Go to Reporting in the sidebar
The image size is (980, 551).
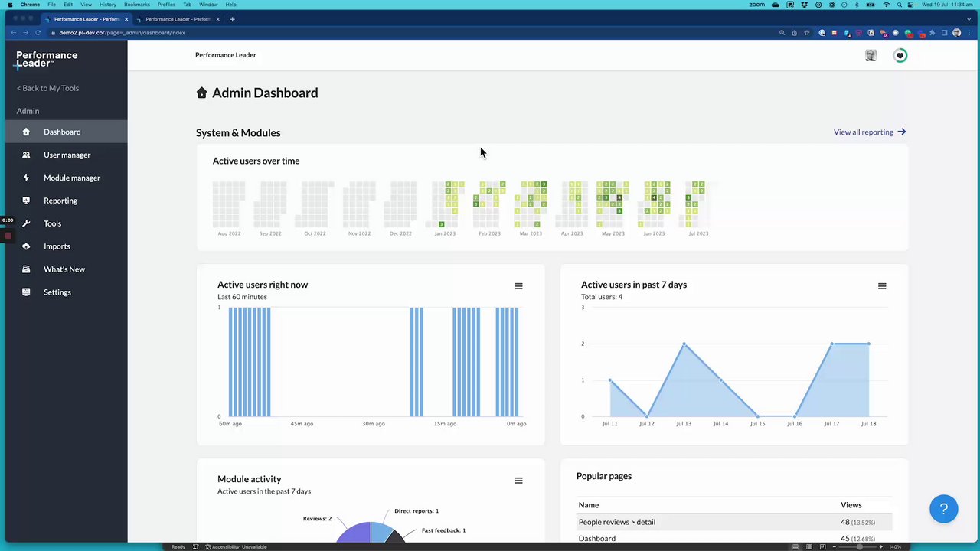[60, 201]
